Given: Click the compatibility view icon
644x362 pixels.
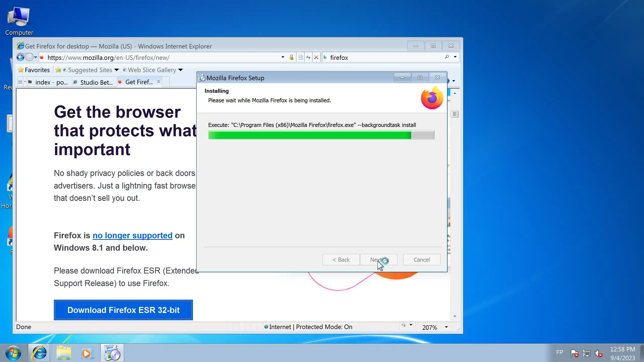Looking at the screenshot, I should (300, 57).
